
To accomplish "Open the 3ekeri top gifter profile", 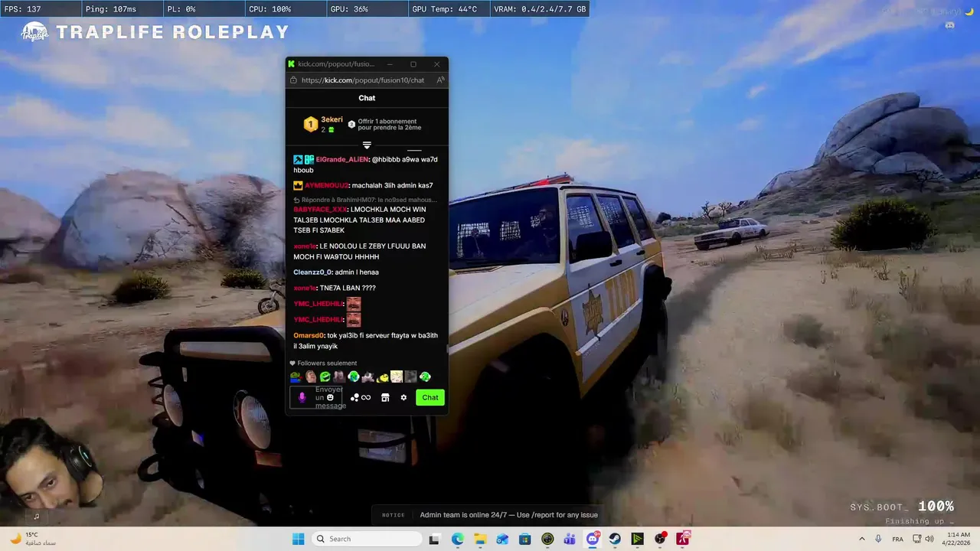I will (x=332, y=120).
